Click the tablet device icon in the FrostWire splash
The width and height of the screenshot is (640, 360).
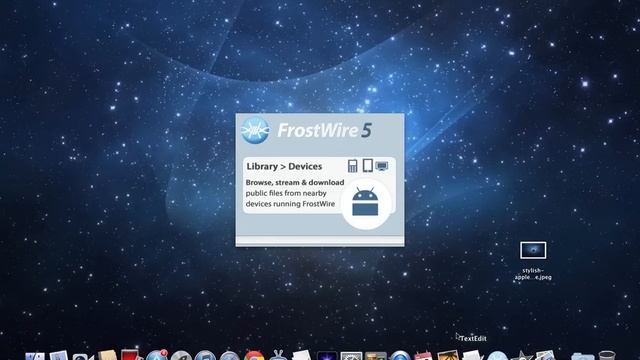click(368, 165)
